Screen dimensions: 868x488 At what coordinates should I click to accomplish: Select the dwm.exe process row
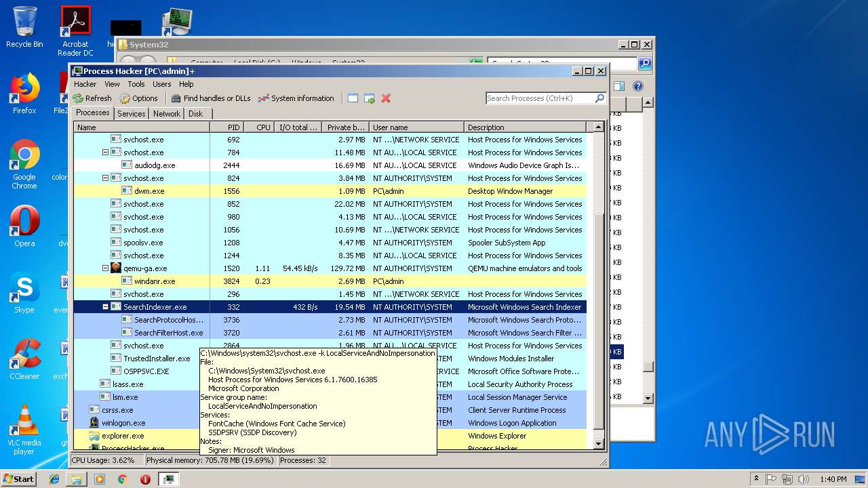pos(330,191)
